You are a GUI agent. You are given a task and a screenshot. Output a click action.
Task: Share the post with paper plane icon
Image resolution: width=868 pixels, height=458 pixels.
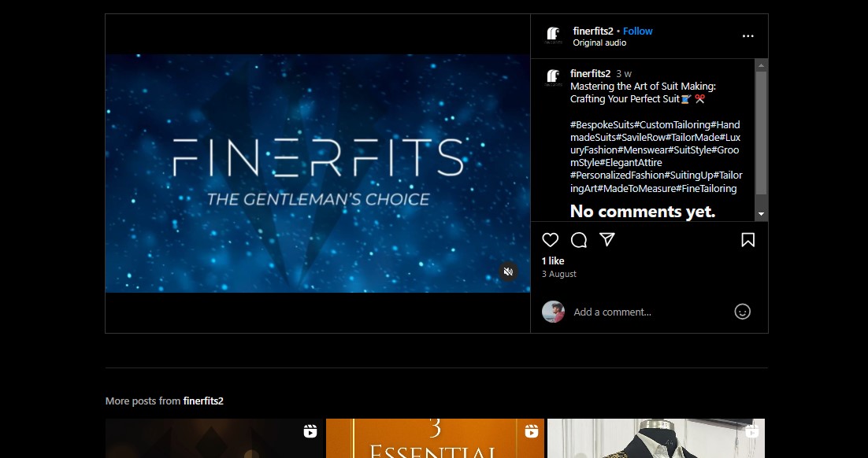(x=607, y=239)
